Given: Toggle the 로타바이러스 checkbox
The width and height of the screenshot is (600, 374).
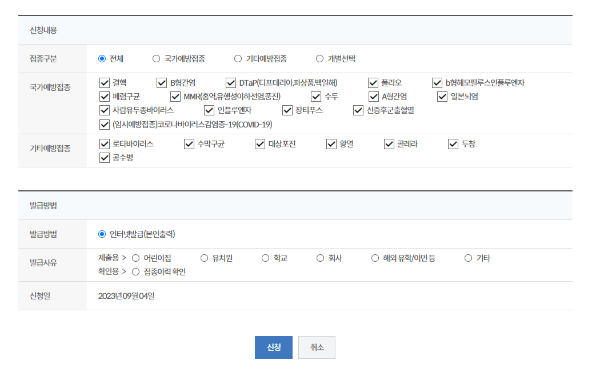Looking at the screenshot, I should click(x=104, y=144).
